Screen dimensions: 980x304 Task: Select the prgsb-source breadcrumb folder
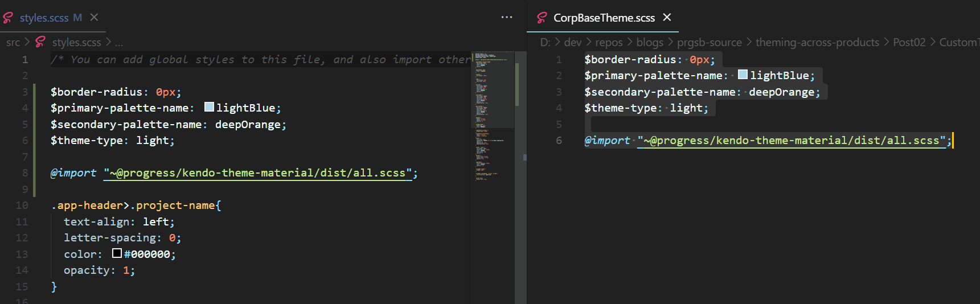pyautogui.click(x=710, y=43)
